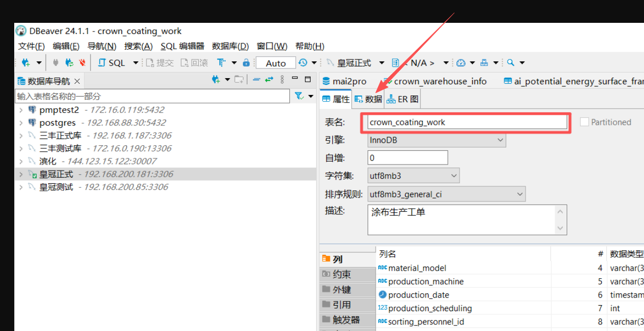The height and width of the screenshot is (331, 644).
Task: Click the transaction lock icon
Action: pos(246,63)
